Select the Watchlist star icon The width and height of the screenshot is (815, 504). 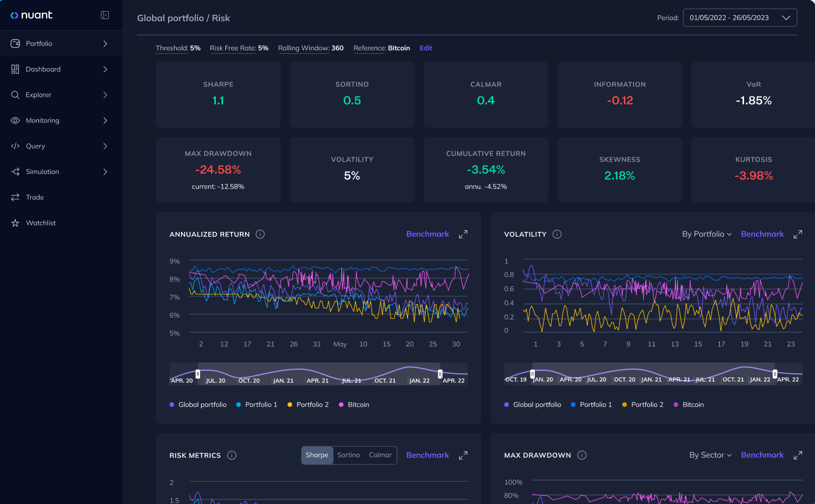point(14,222)
